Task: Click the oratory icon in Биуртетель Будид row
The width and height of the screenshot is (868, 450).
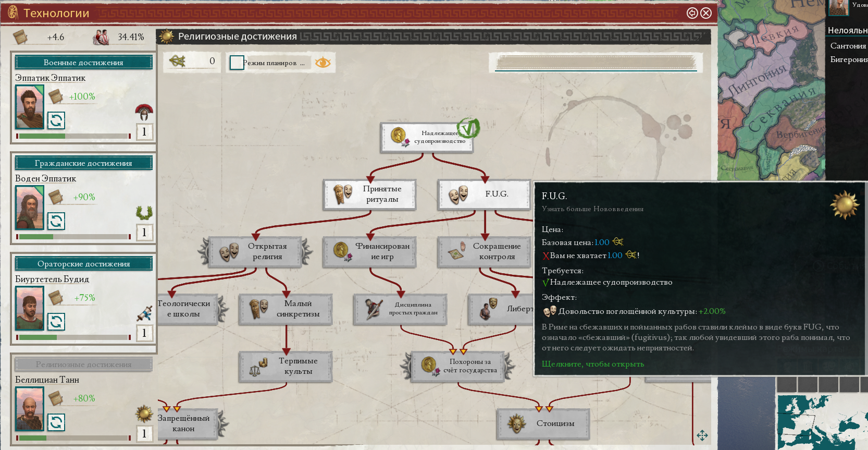Action: tap(144, 313)
